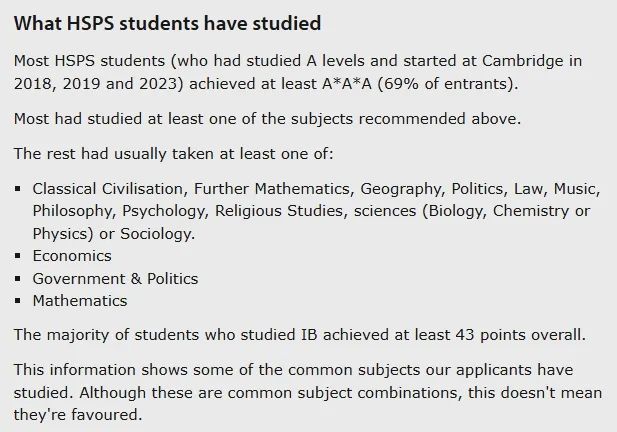Click 'subjects recommended above' text
Screen dimensions: 617x432
point(404,119)
